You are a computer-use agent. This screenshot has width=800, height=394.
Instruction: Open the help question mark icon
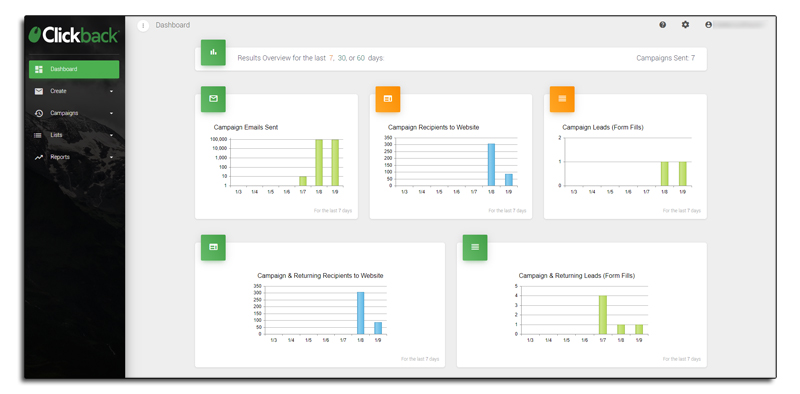click(662, 24)
